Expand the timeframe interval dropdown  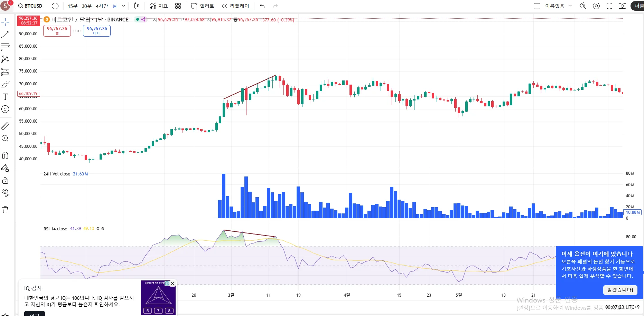click(x=123, y=6)
